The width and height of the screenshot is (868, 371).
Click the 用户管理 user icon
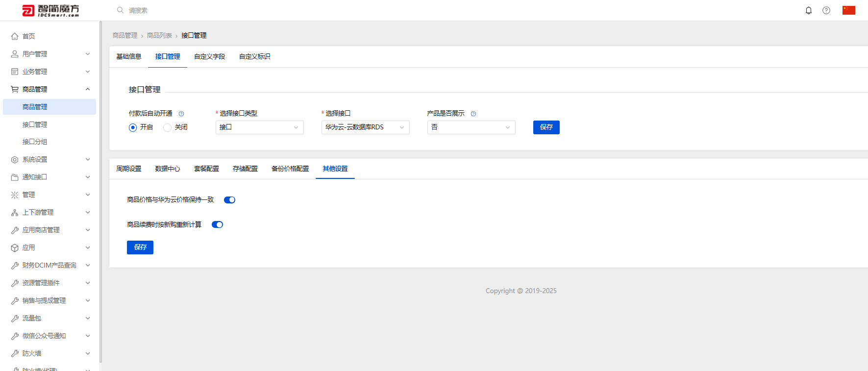15,54
